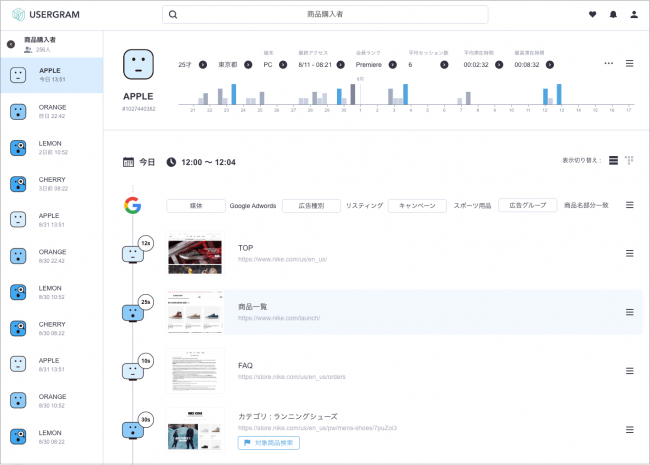Switch to timeline dot display view

point(630,161)
